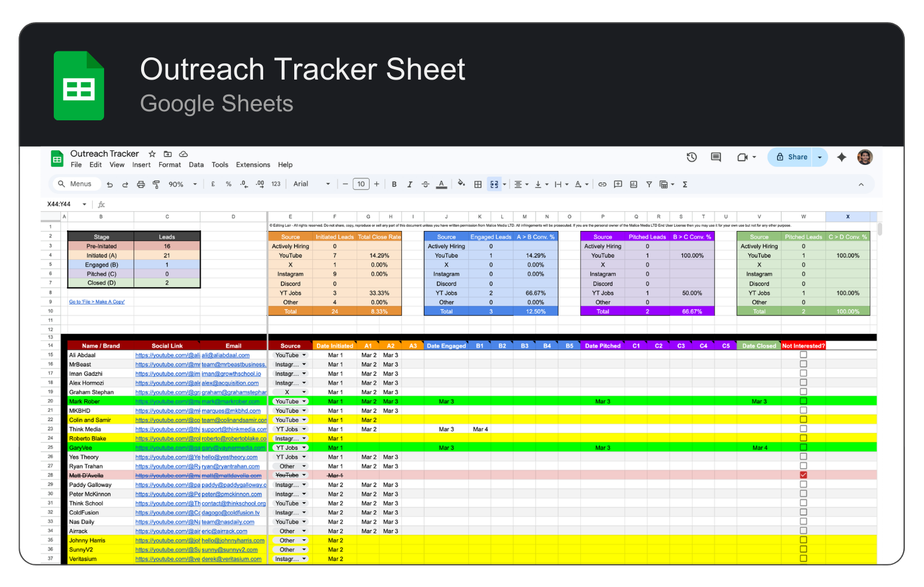The image size is (924, 587).
Task: Collapse toolbar with chevron up
Action: click(861, 184)
